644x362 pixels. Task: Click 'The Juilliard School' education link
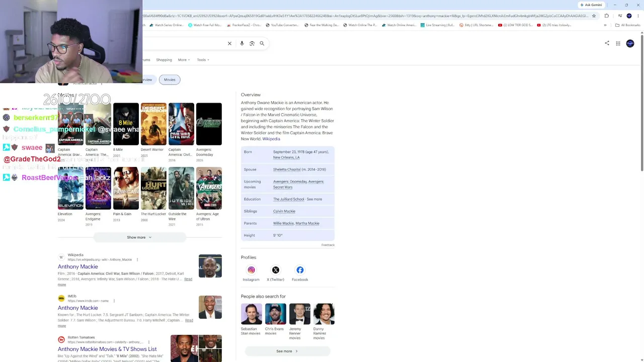click(x=289, y=199)
